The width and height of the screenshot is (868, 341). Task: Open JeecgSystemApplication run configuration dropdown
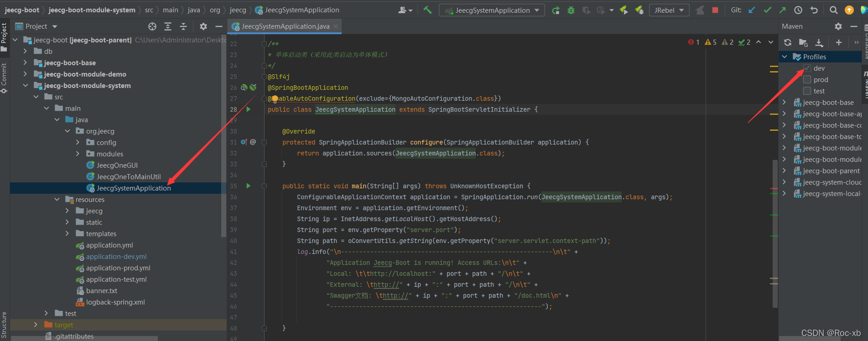tap(492, 10)
